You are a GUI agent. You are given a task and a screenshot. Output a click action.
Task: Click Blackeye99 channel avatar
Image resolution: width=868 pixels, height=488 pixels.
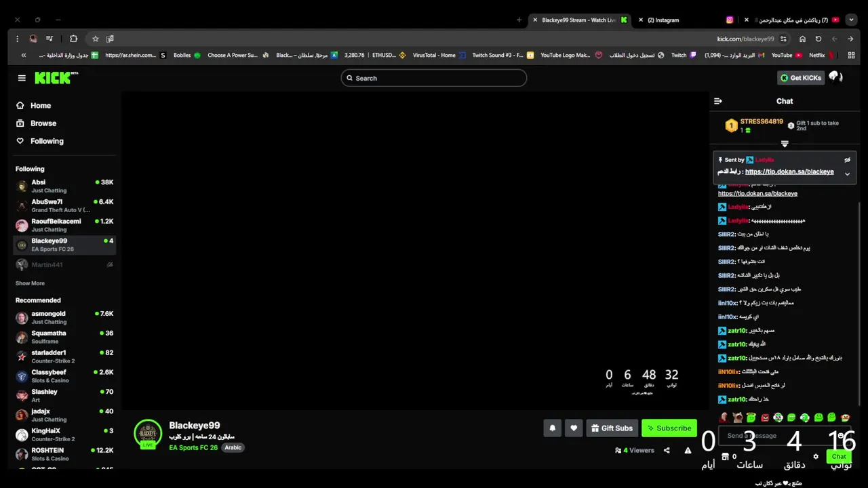(148, 434)
